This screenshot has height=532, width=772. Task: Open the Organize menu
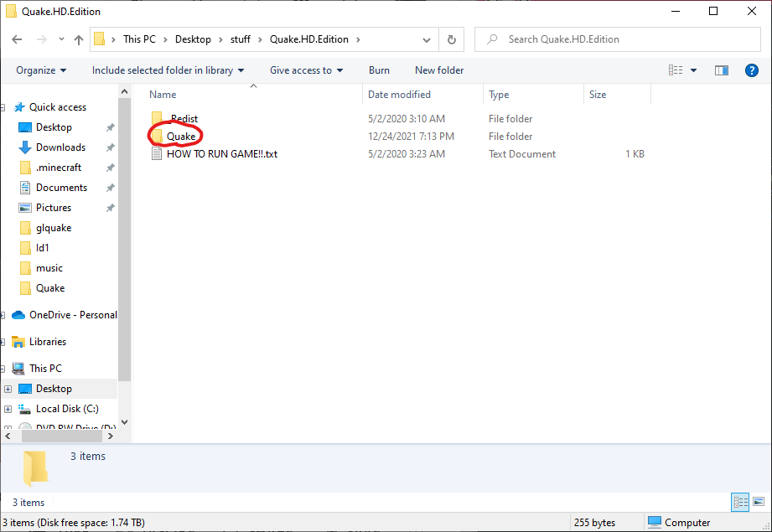[41, 70]
